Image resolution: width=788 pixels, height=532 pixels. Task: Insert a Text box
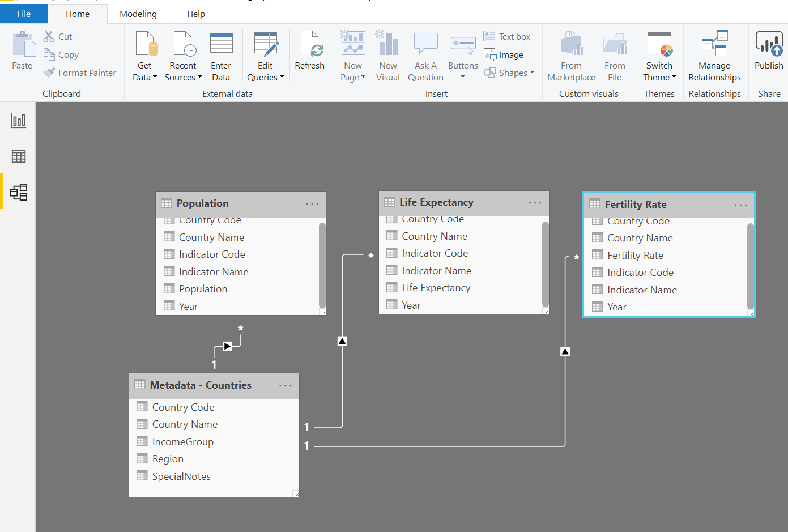coord(508,36)
